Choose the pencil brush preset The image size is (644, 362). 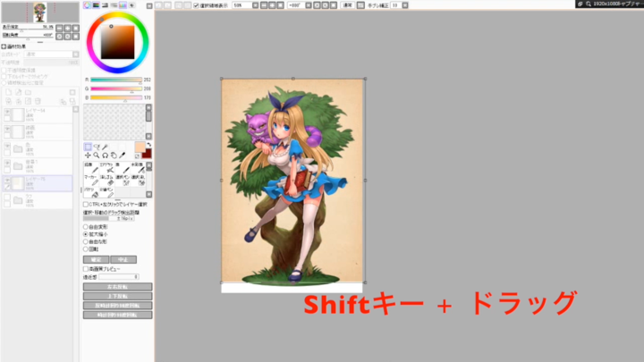tap(90, 168)
